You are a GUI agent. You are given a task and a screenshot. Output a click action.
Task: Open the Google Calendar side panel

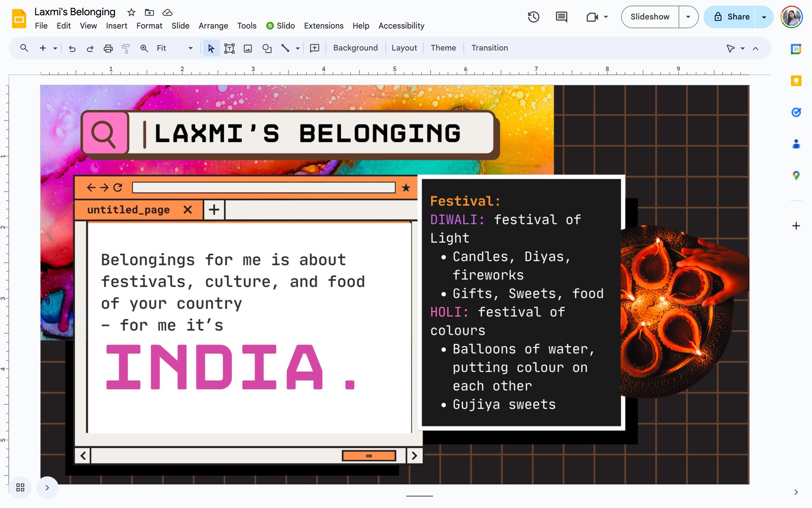coord(796,49)
